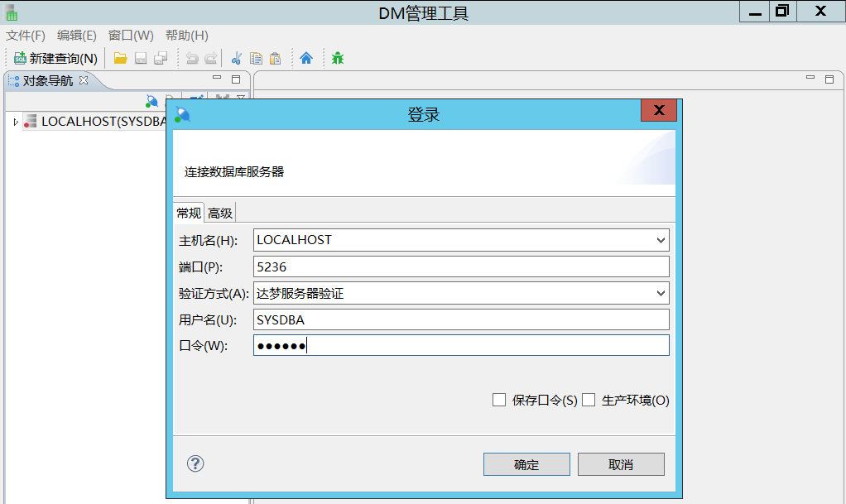Open the 主机名(H) dropdown arrow

tap(661, 240)
